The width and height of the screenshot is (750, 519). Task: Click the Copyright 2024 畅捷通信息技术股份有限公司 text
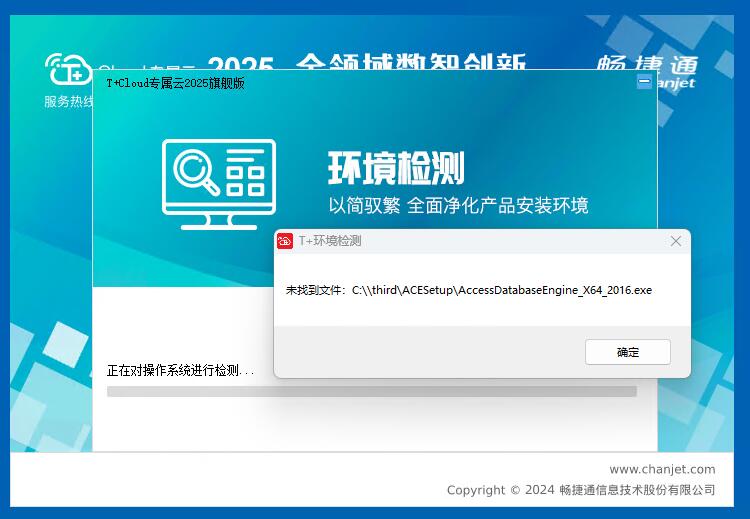point(581,490)
